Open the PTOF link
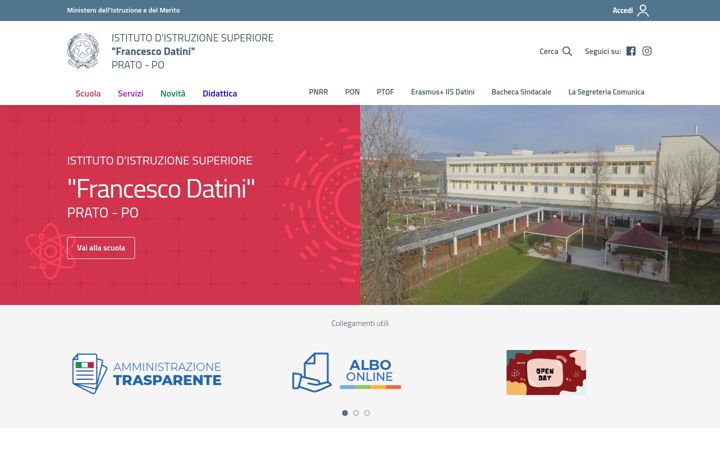The height and width of the screenshot is (450, 720). 385,92
